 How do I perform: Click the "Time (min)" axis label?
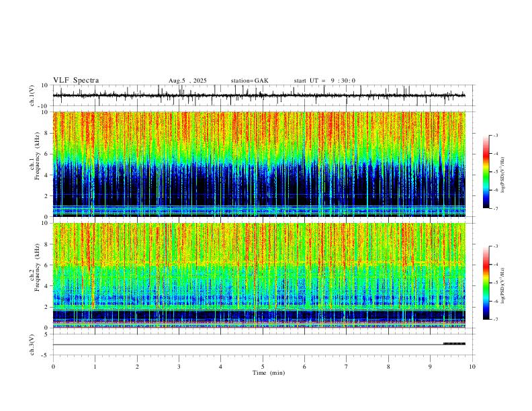point(269,373)
